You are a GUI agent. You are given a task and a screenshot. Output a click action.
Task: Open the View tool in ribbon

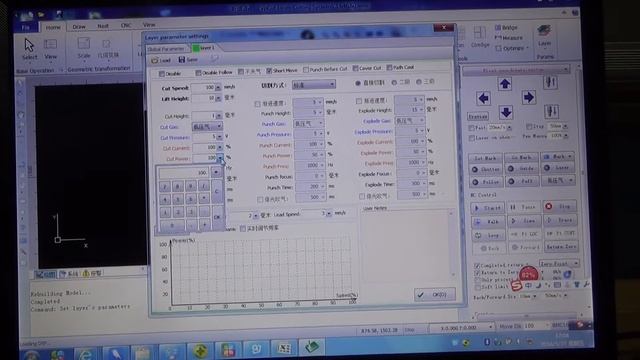[51, 49]
